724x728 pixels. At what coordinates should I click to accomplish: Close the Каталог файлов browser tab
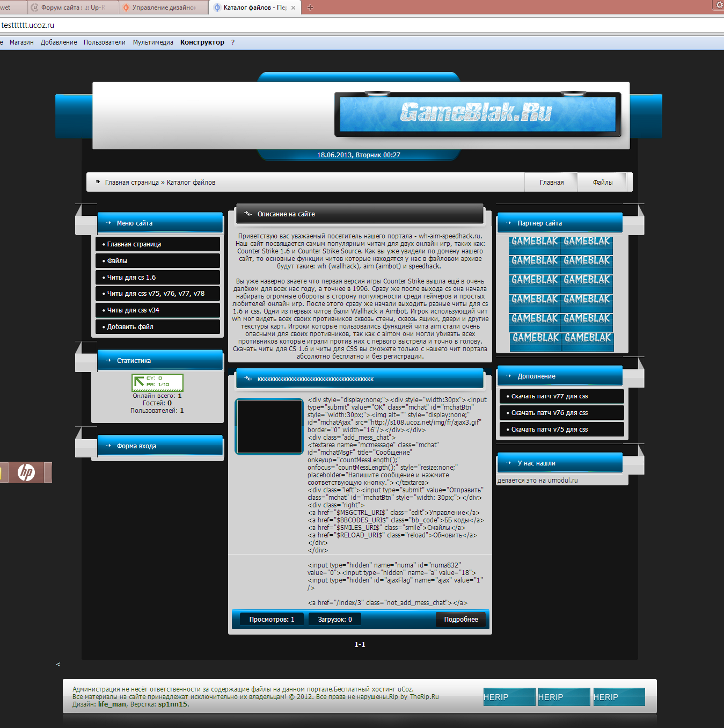(x=293, y=8)
